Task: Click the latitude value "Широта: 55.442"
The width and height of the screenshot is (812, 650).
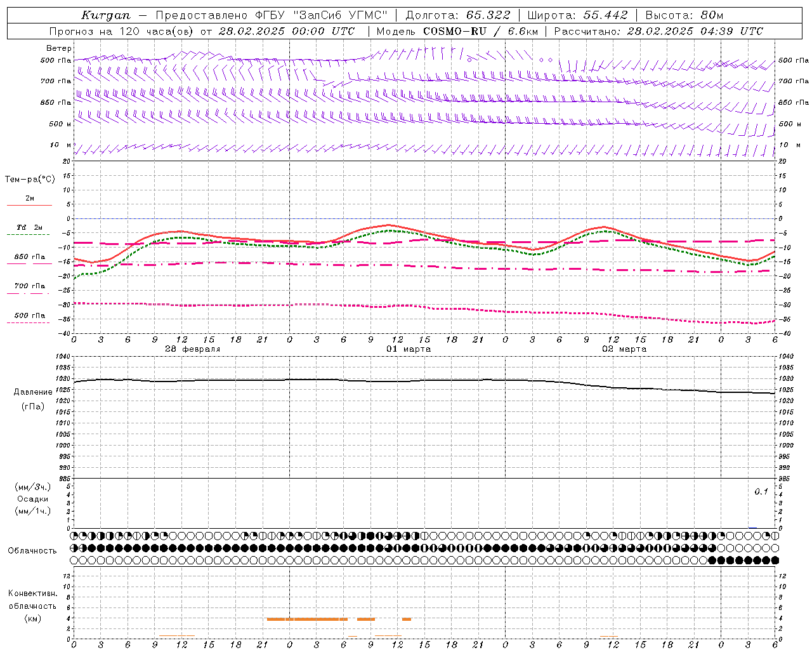Action: [577, 15]
